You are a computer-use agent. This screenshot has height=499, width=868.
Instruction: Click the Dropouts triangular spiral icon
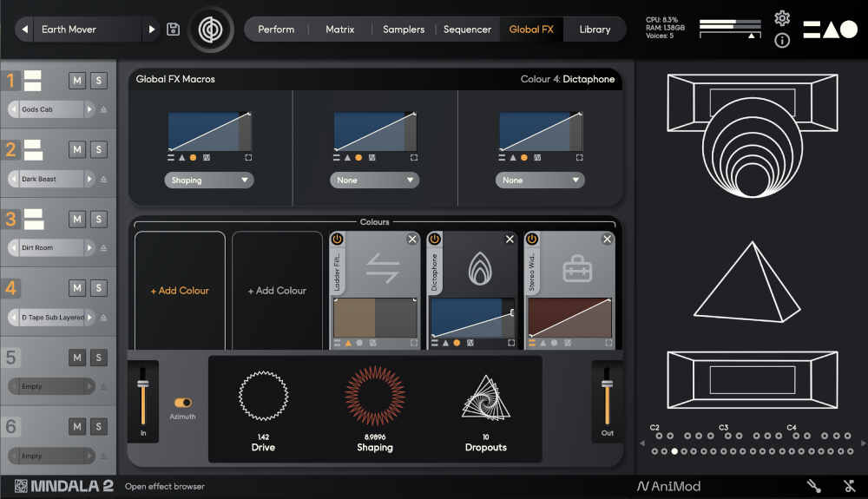(485, 397)
